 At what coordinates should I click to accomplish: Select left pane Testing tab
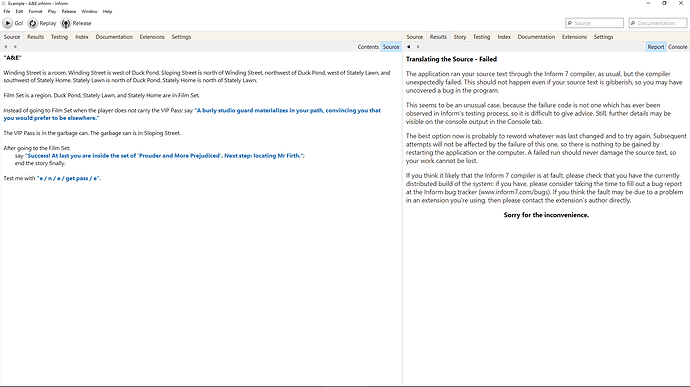(x=59, y=37)
